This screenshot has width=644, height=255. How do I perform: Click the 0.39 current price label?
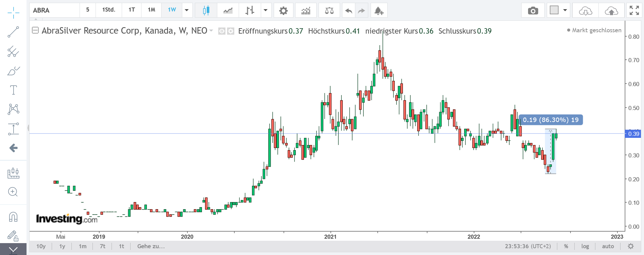click(x=633, y=134)
